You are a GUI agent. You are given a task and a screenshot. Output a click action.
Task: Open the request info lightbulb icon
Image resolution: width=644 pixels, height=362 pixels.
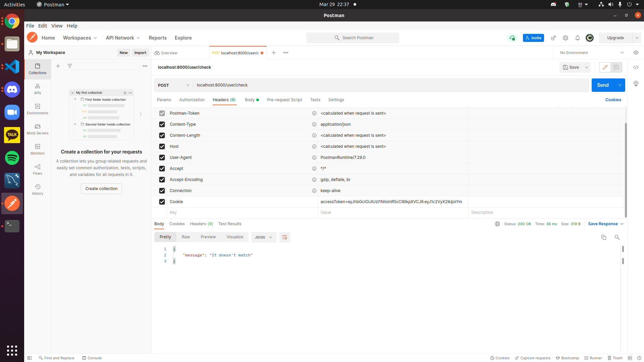pyautogui.click(x=636, y=83)
